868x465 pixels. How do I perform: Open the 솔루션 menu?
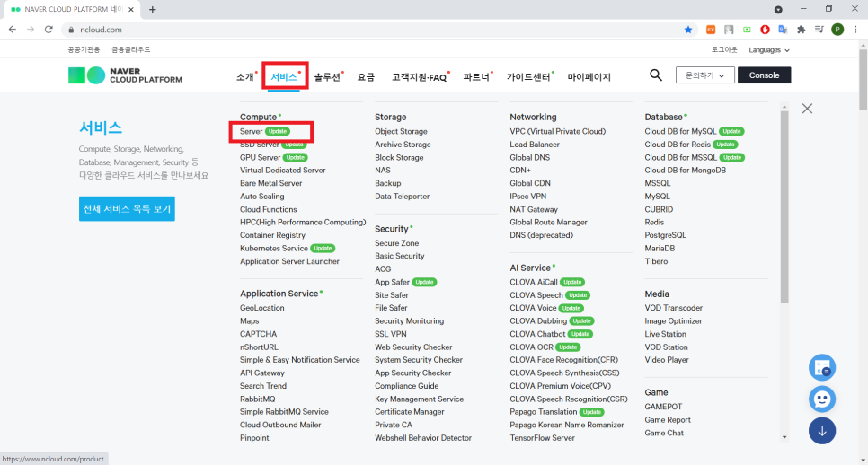[x=327, y=77]
